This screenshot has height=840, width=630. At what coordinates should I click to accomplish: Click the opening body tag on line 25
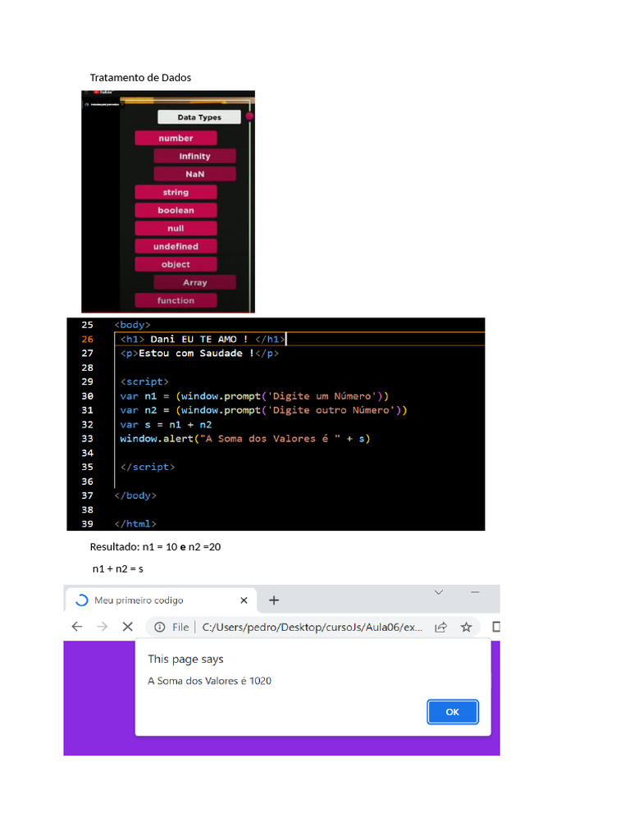(x=132, y=325)
